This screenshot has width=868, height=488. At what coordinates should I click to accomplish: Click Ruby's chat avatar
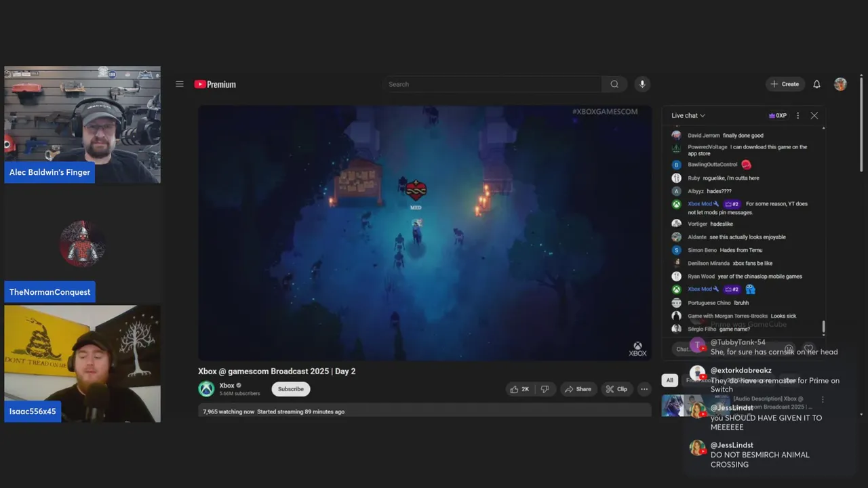(676, 178)
